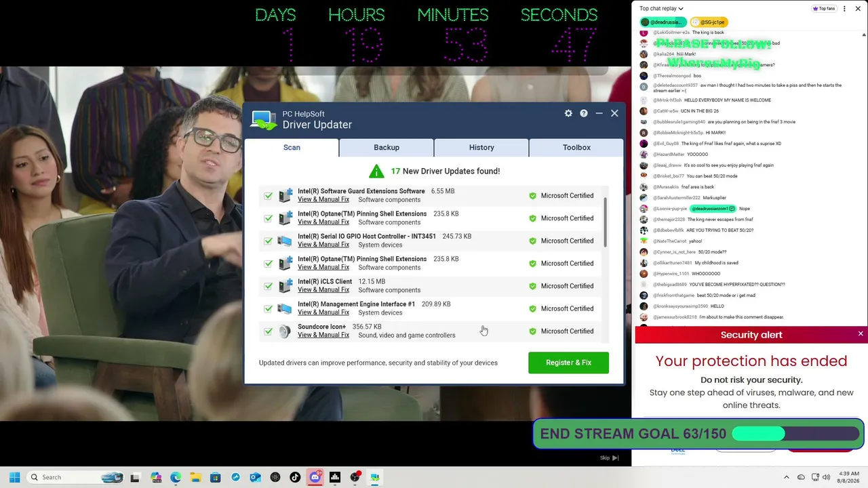Click 'Your protection has ended' alert text
Viewport: 868px width, 488px height.
(751, 361)
